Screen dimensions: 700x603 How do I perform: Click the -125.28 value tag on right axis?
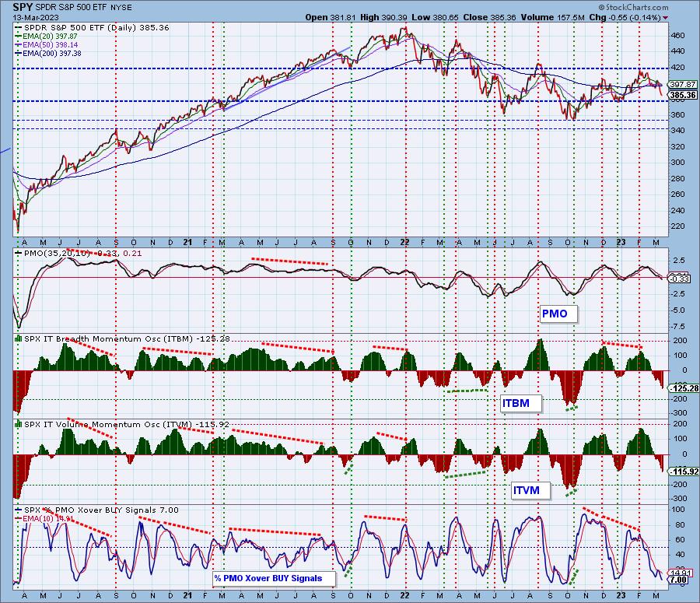(x=684, y=388)
